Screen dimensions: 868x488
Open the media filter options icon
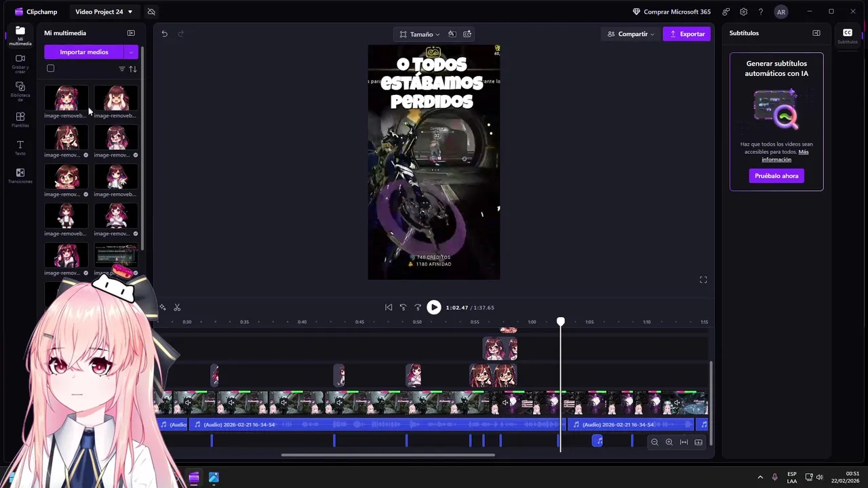tap(122, 69)
